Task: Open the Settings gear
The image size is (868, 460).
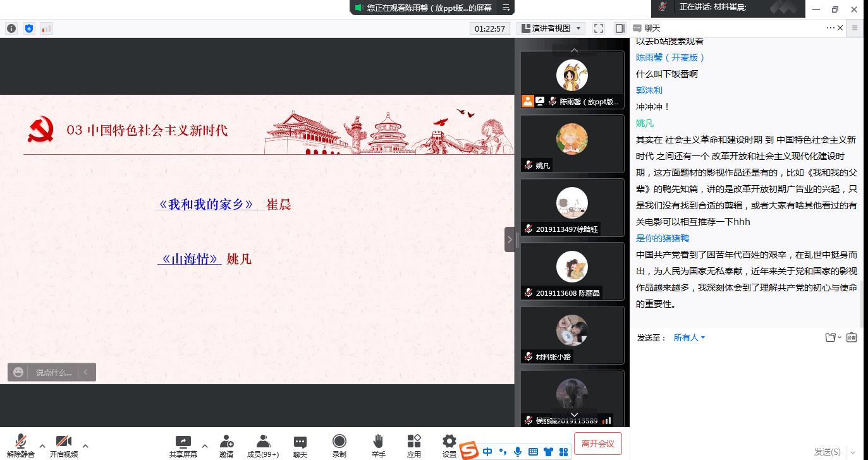Action: click(x=449, y=445)
